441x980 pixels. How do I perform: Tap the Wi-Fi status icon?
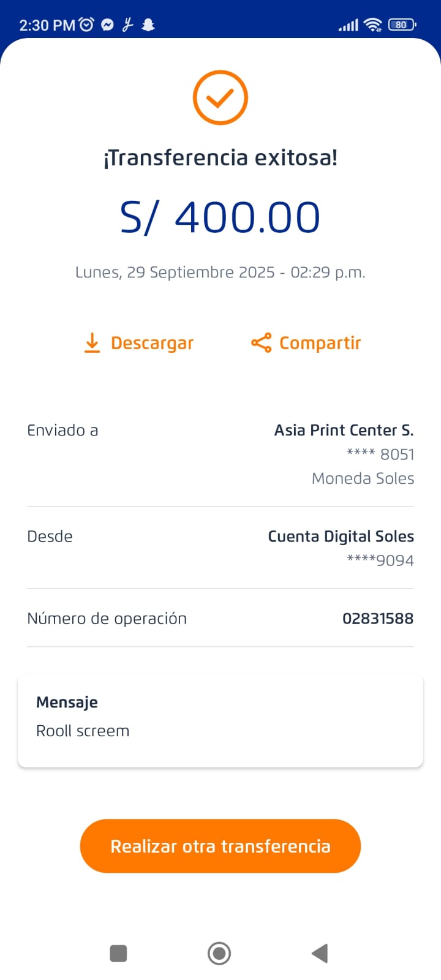(372, 24)
